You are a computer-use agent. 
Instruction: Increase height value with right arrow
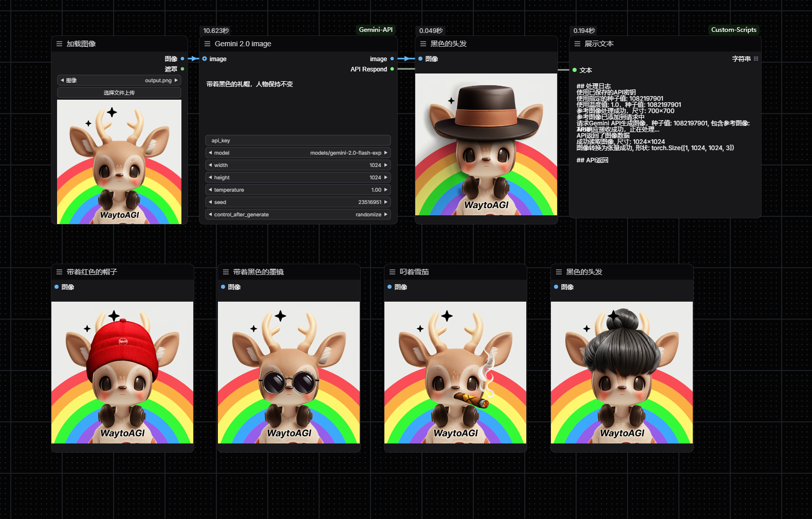coord(386,177)
